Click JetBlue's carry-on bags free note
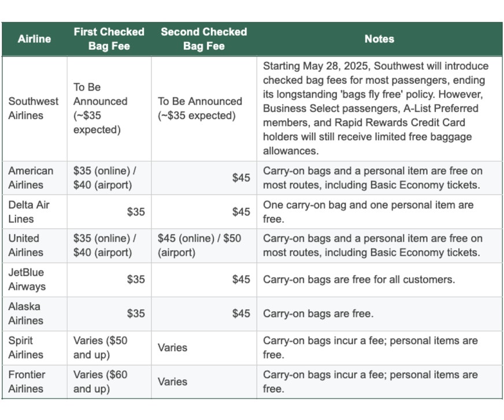Screen dimensions: 504x420 (359, 279)
